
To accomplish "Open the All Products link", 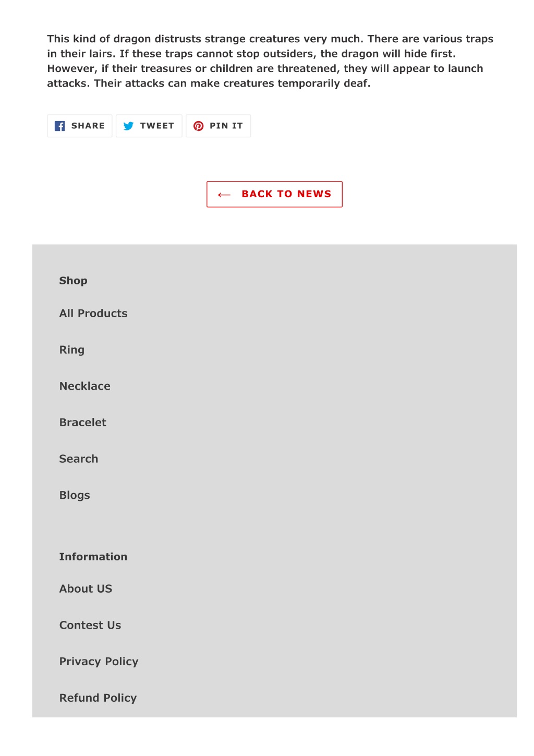I will [93, 314].
